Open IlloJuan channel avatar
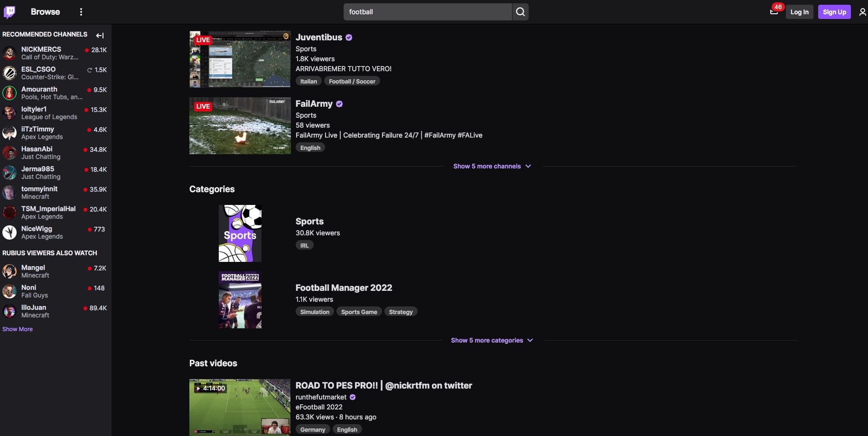868x436 pixels. click(9, 311)
